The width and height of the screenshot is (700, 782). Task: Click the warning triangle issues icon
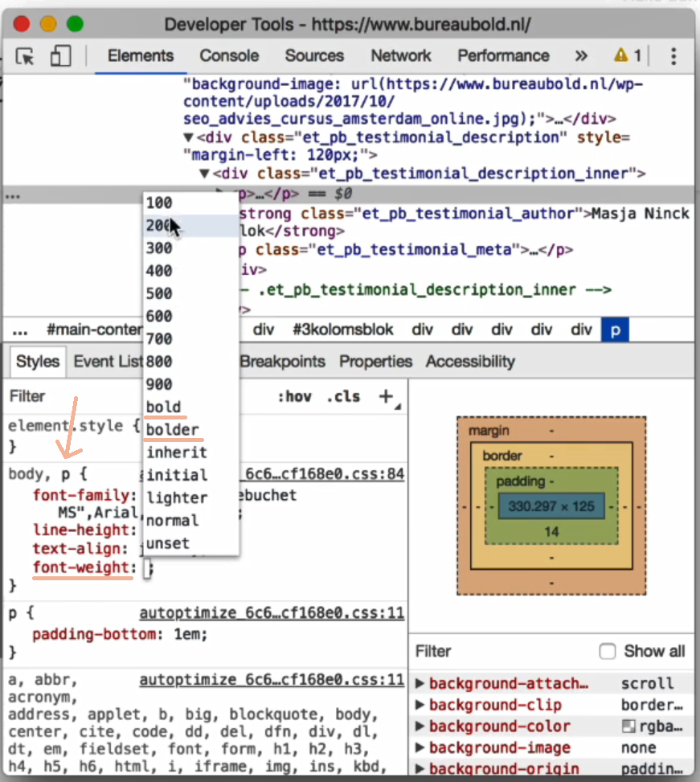click(621, 56)
